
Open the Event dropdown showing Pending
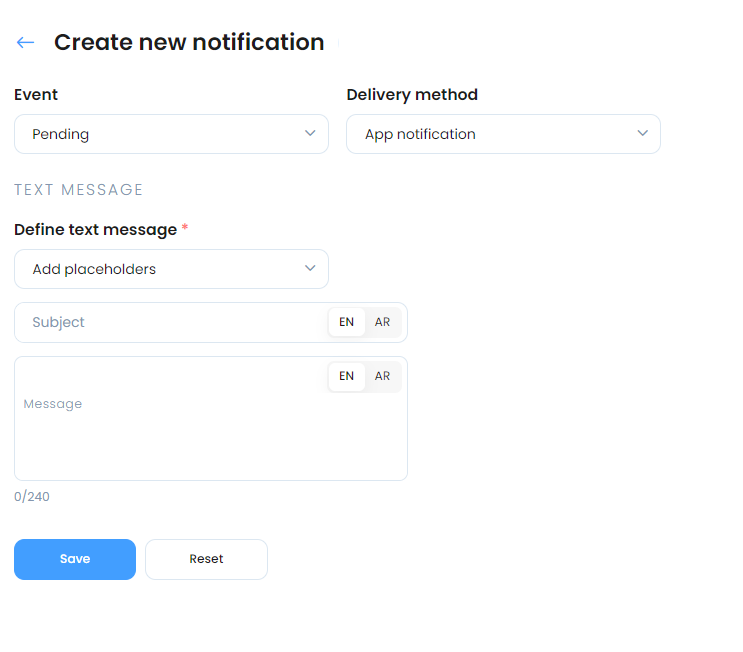pyautogui.click(x=171, y=134)
